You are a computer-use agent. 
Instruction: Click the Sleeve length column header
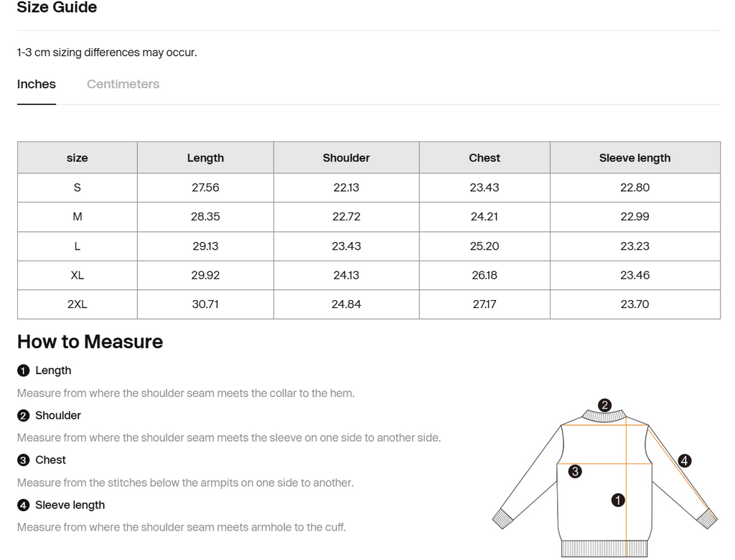635,158
